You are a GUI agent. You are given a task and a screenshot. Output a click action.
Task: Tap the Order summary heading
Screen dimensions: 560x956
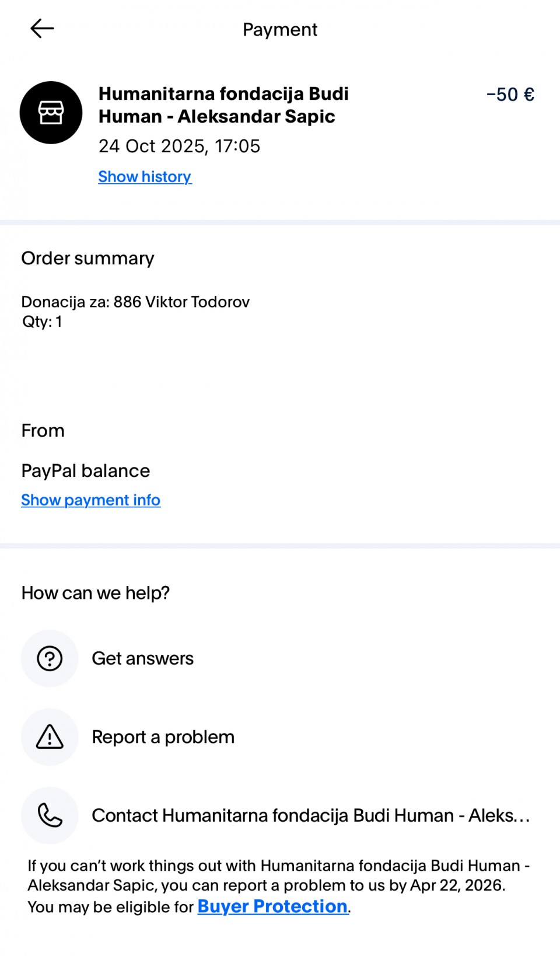[87, 258]
